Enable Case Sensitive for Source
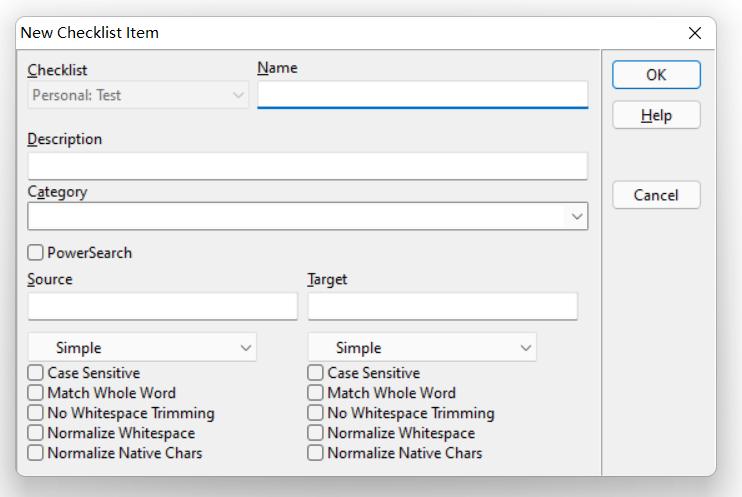This screenshot has width=742, height=497. 36,373
